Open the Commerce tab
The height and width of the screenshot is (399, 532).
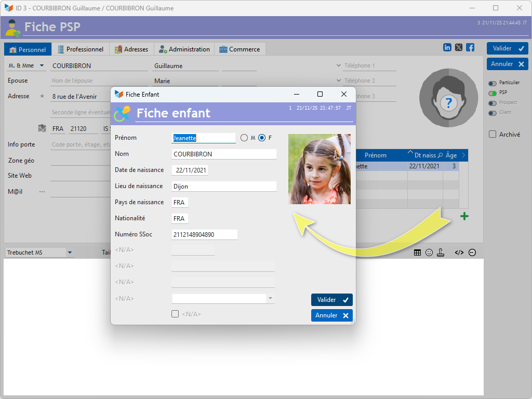click(x=239, y=49)
